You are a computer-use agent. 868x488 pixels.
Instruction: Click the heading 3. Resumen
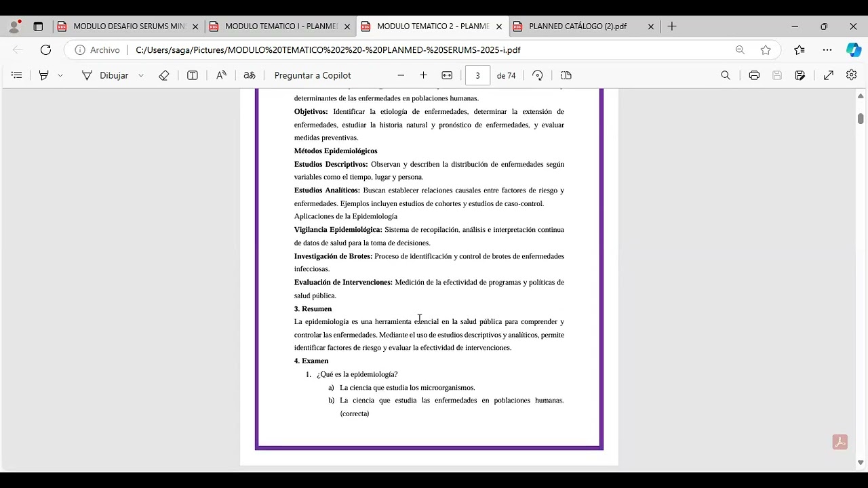click(x=313, y=309)
